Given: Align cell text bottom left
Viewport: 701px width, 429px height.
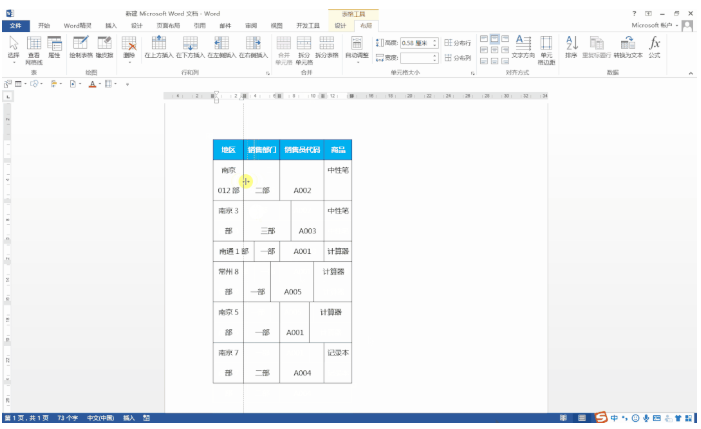Looking at the screenshot, I should click(x=484, y=60).
